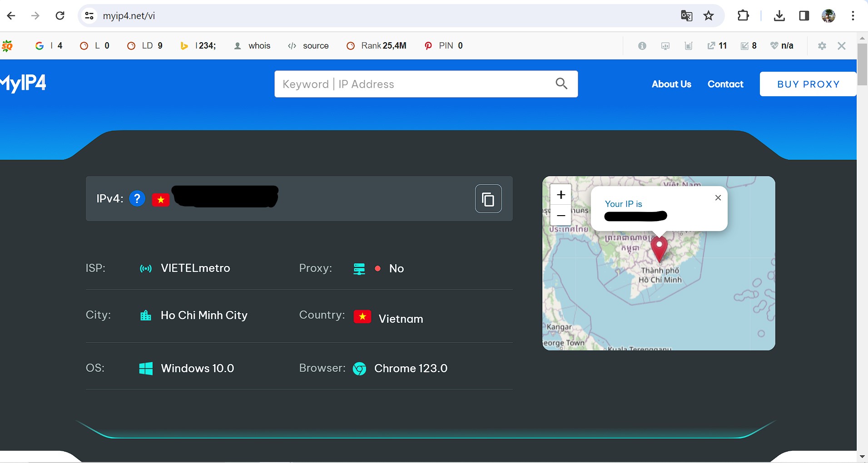Toggle the browser side panel icon

[x=804, y=16]
